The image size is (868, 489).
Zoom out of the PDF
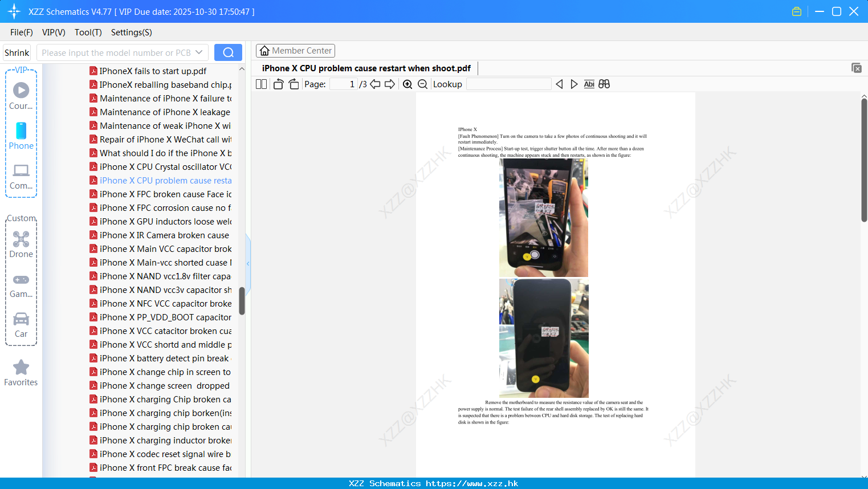click(x=423, y=84)
